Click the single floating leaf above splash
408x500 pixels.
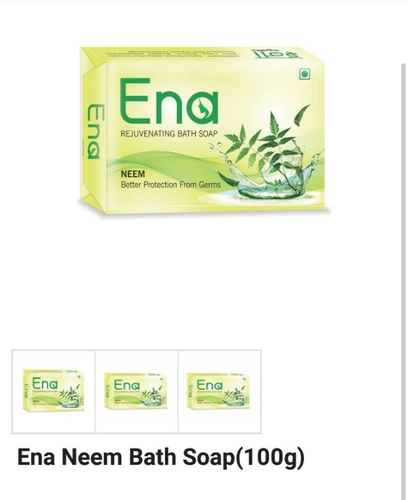[x=301, y=114]
